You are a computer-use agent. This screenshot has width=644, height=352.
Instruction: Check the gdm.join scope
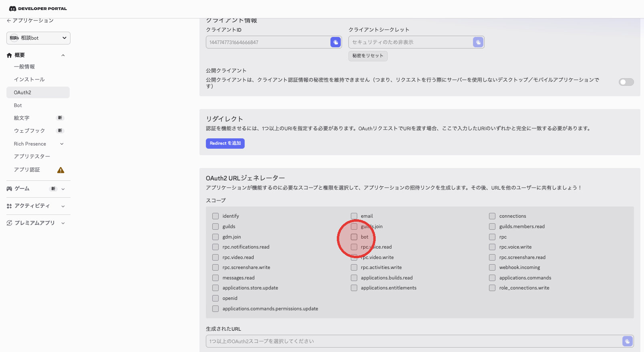point(215,237)
